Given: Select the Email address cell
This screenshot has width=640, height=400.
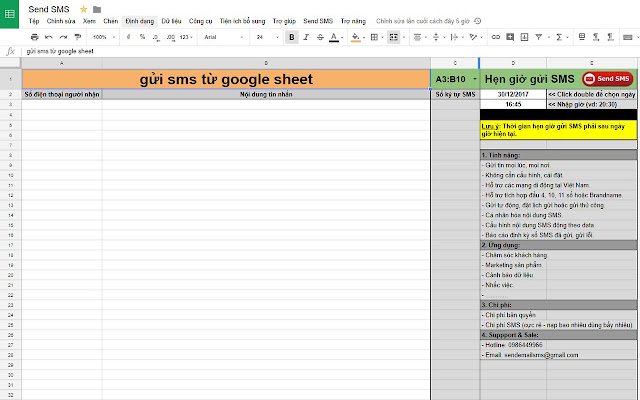Looking at the screenshot, I should pyautogui.click(x=513, y=355).
